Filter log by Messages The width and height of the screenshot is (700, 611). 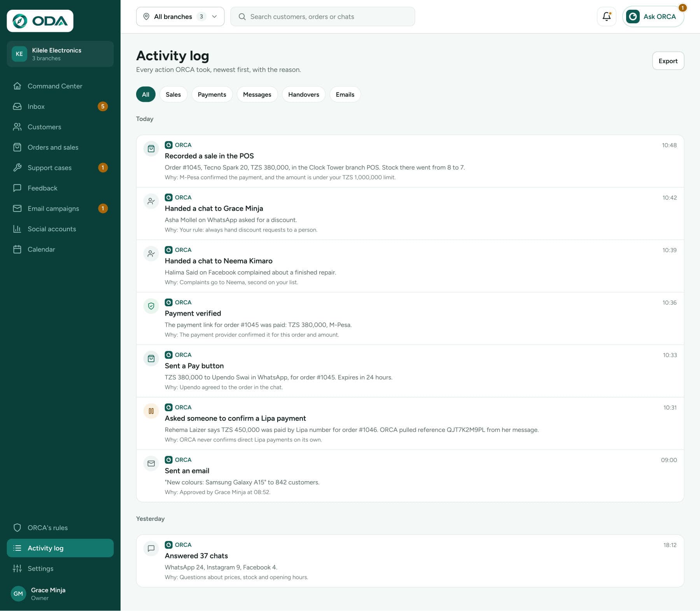point(257,94)
